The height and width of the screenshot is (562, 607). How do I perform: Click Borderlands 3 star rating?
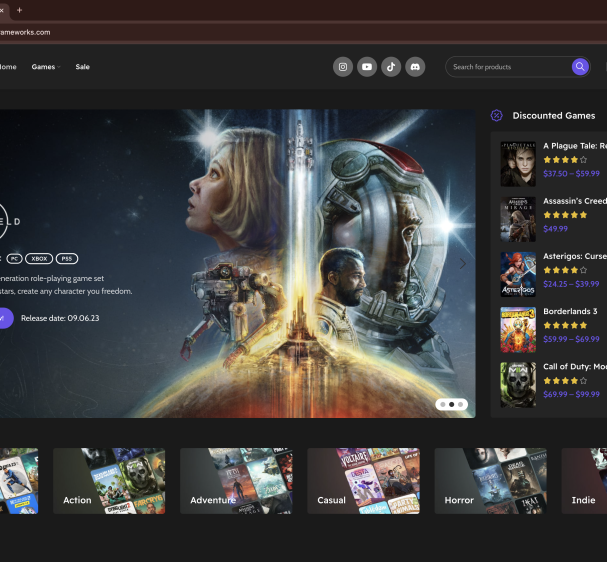click(565, 325)
